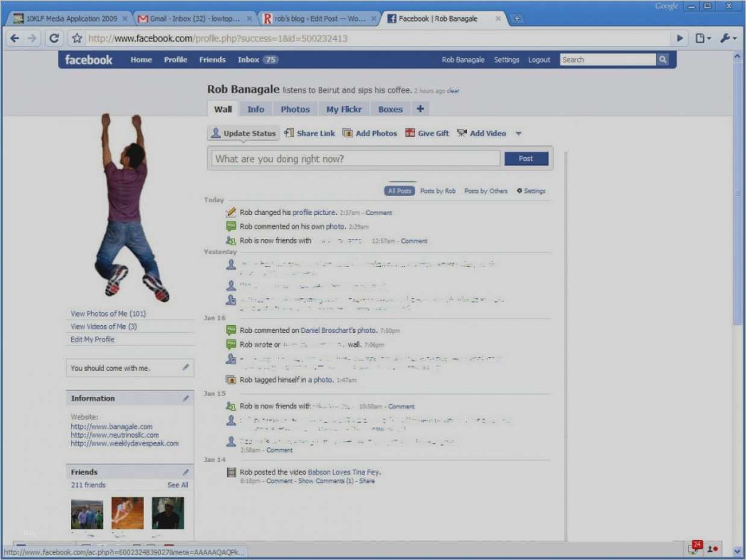Open the Photos profile tab

tap(295, 109)
